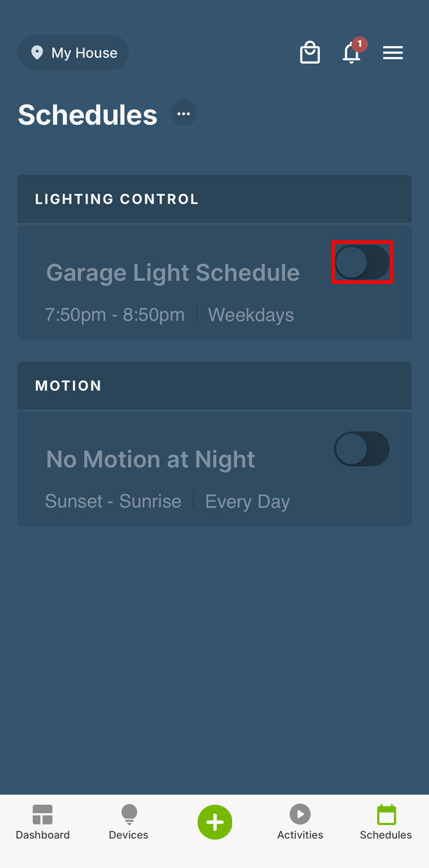Tap the location pin icon
The width and height of the screenshot is (429, 868).
pyautogui.click(x=37, y=53)
